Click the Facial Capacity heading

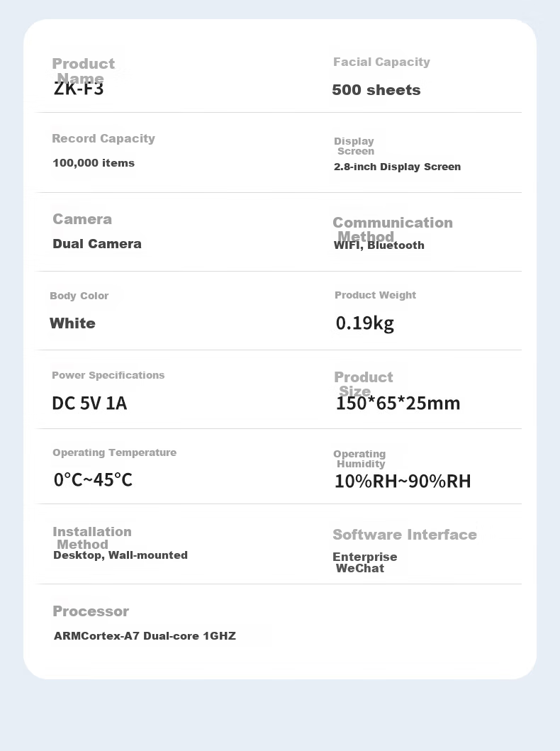tap(381, 62)
